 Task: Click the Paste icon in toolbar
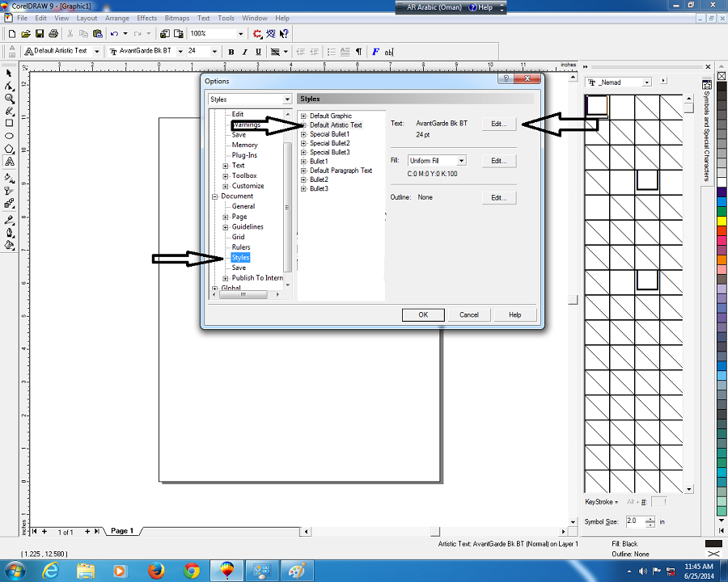(x=98, y=33)
